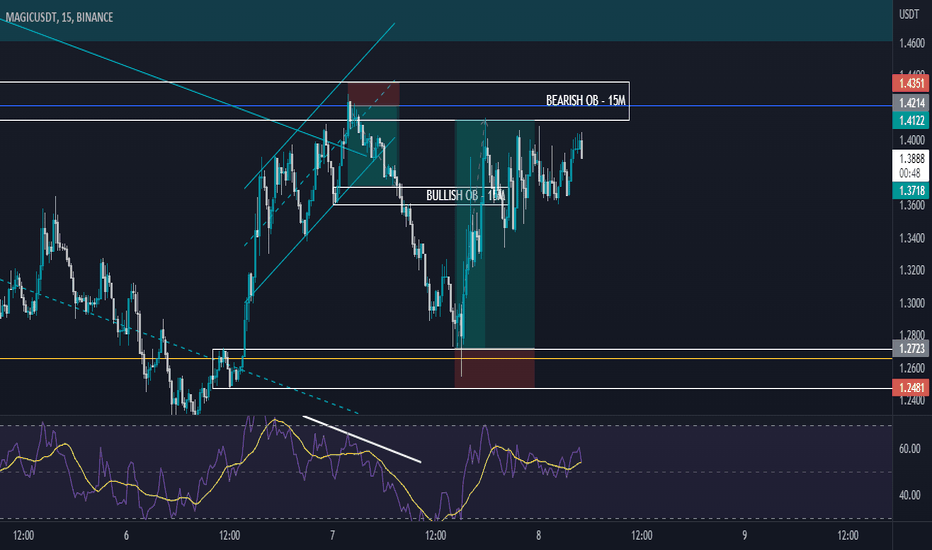Click the RSI 60.00 scale label

point(909,449)
